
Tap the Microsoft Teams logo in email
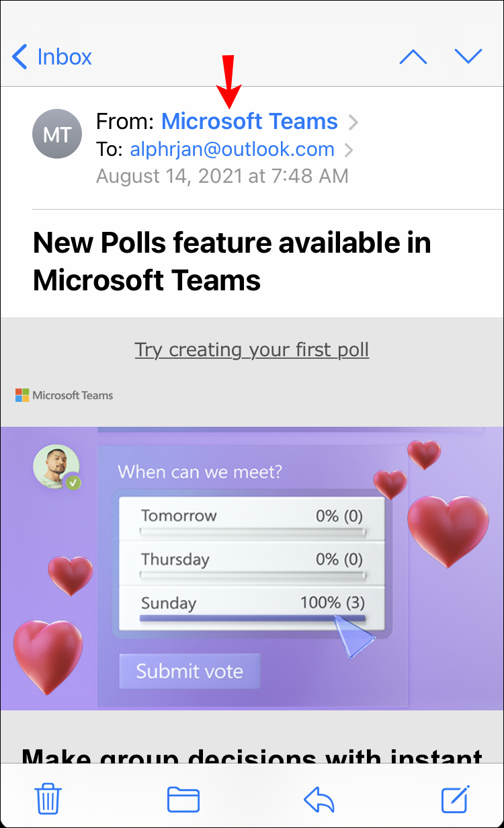pos(65,395)
